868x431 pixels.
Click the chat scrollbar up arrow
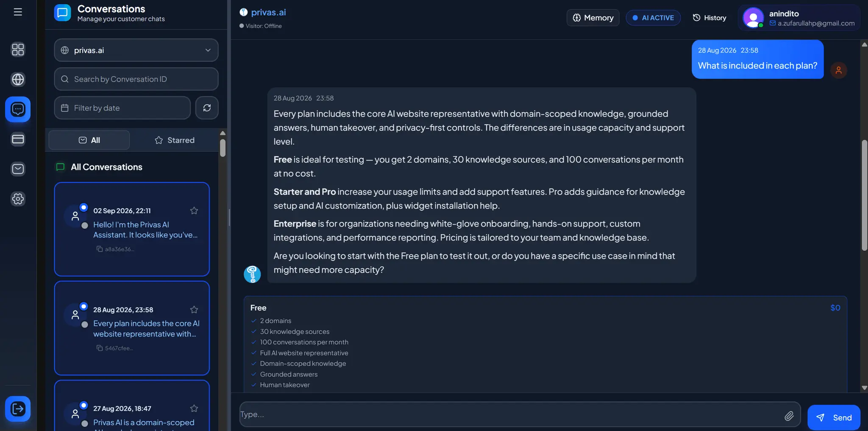click(x=864, y=44)
